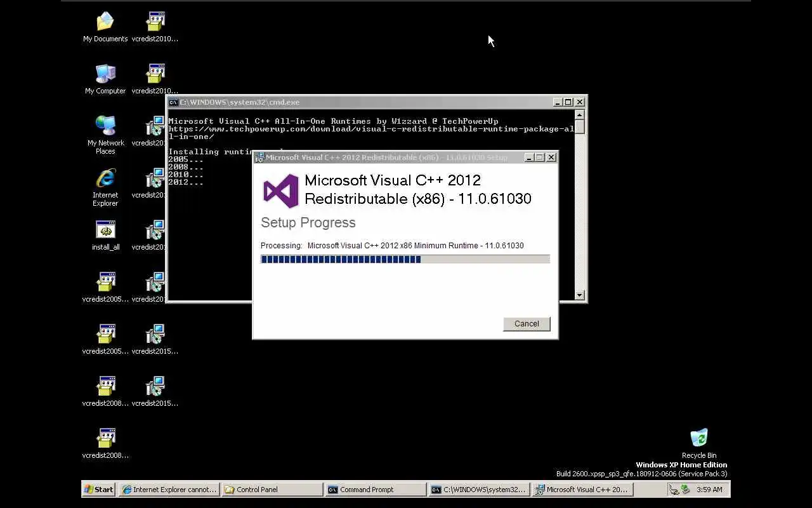The image size is (812, 508).
Task: Select the My Documents desktop icon
Action: pyautogui.click(x=105, y=27)
